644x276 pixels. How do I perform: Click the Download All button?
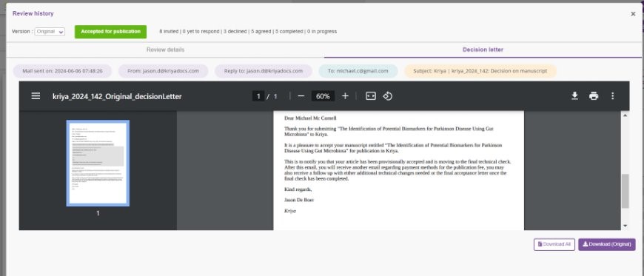point(554,244)
